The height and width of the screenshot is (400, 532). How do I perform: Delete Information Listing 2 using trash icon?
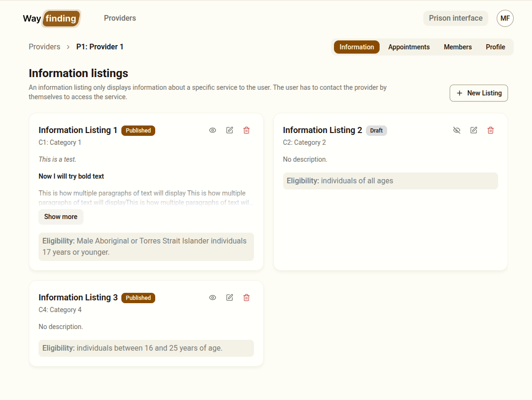(x=491, y=130)
